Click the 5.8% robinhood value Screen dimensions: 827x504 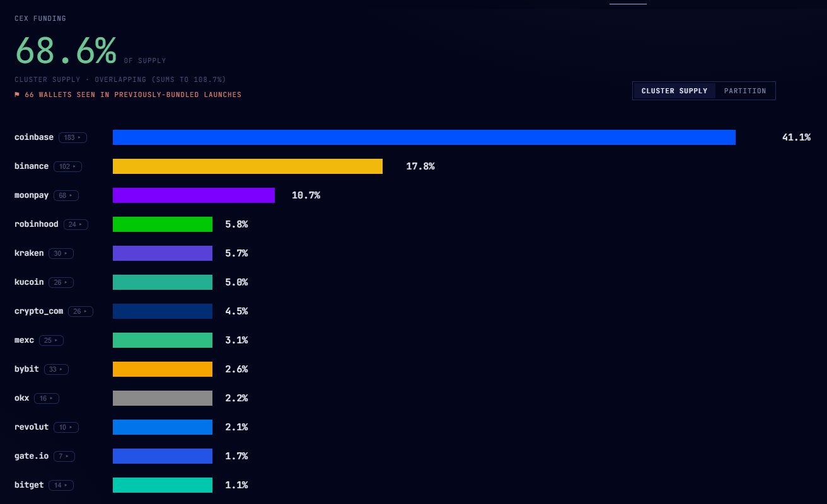[x=236, y=224]
